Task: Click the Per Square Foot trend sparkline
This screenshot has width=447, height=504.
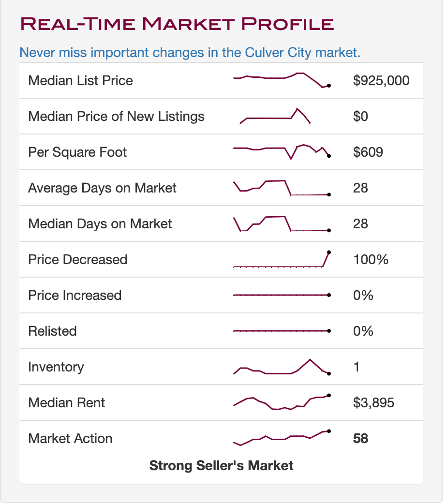Action: [281, 152]
